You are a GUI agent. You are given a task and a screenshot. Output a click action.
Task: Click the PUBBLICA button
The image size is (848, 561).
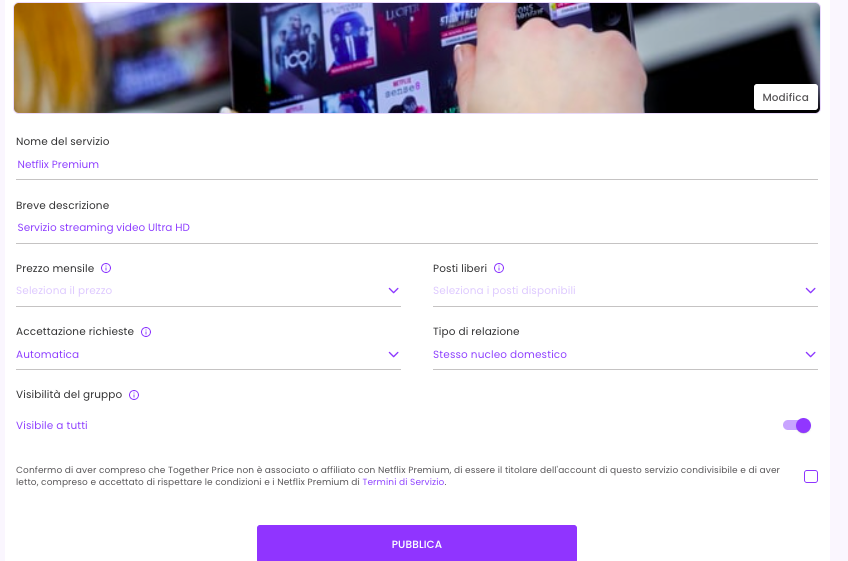click(417, 544)
